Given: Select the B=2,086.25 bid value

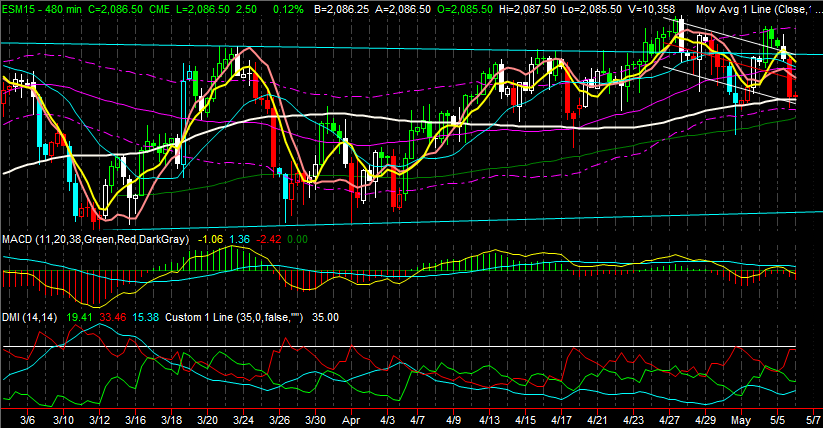Looking at the screenshot, I should (343, 9).
